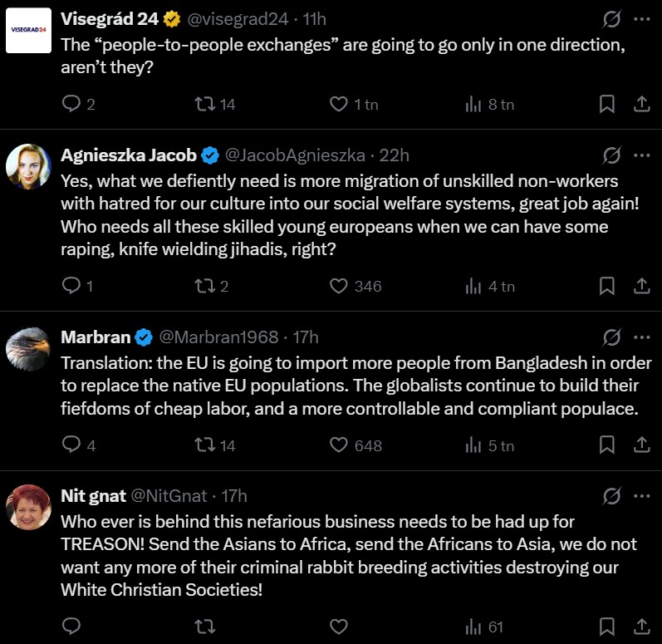Viewport: 662px width, 644px height.
Task: Open the @Marbran1968 profile handle
Action: 218,337
